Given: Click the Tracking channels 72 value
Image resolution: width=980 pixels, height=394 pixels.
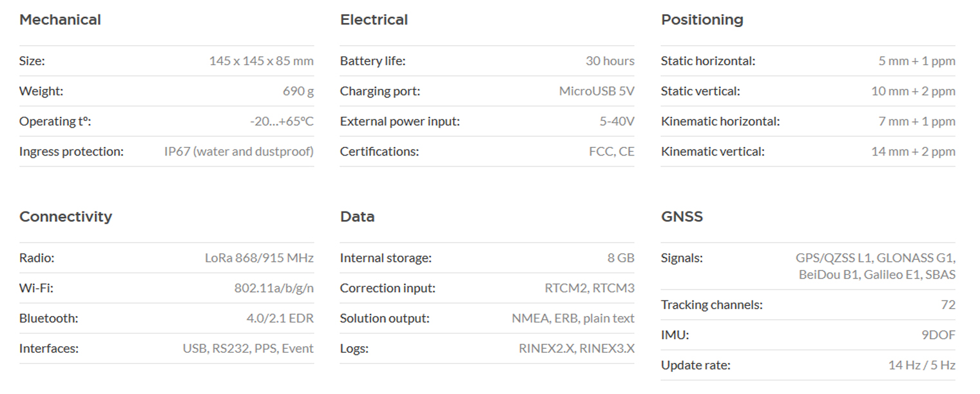Looking at the screenshot, I should [x=948, y=305].
